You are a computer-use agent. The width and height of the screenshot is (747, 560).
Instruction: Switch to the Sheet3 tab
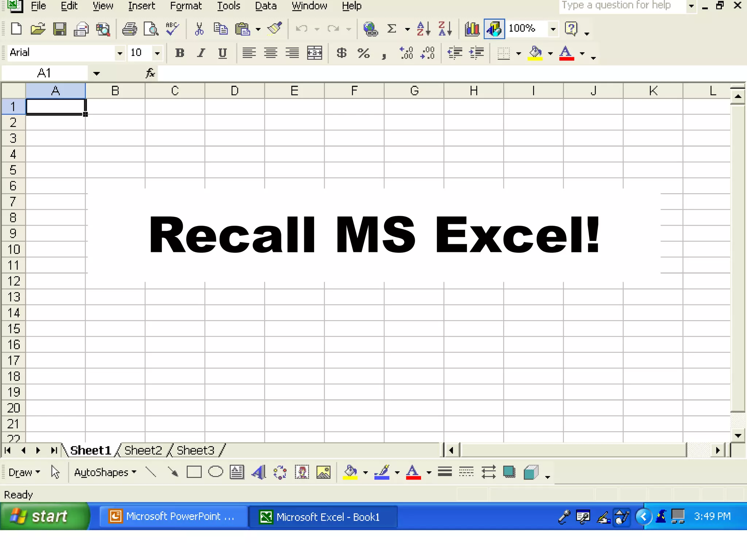(x=196, y=451)
